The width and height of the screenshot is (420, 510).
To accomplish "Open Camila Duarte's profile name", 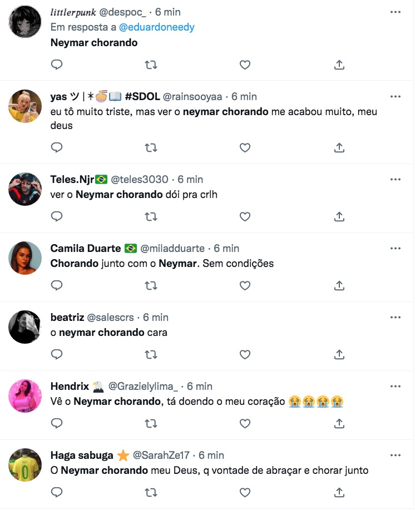I will point(86,248).
